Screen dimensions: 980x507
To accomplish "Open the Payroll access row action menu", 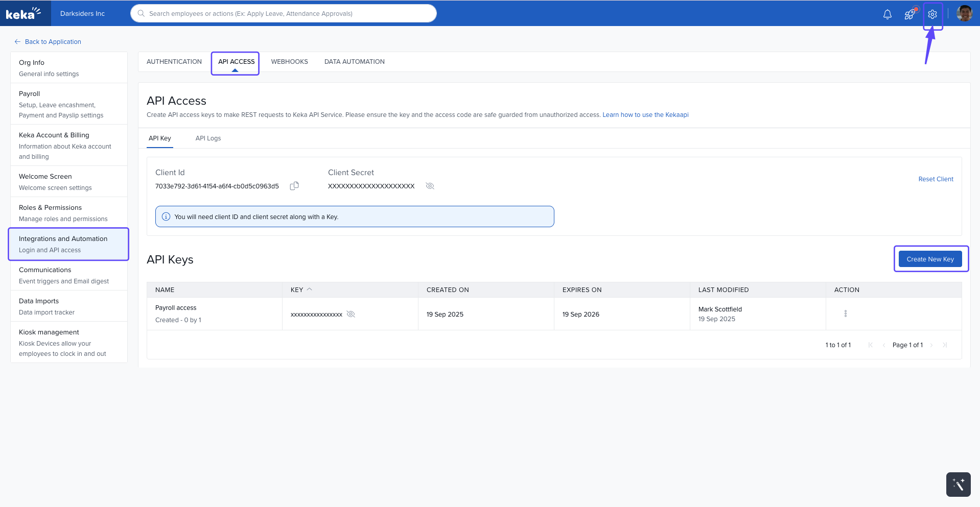I will click(x=845, y=313).
